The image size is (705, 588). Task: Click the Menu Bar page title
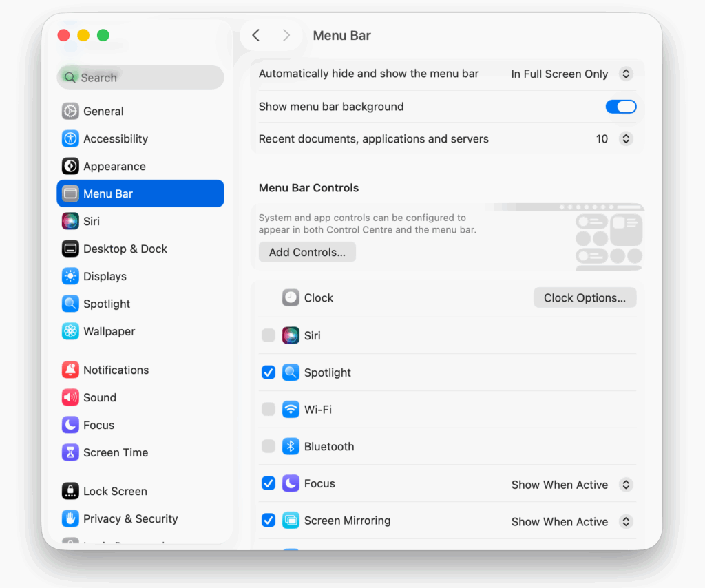[x=341, y=36]
